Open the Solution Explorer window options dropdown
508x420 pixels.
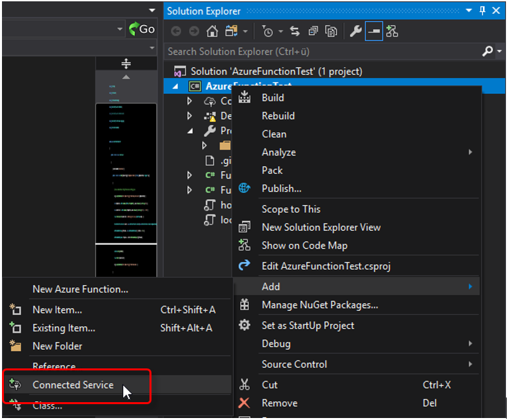468,11
